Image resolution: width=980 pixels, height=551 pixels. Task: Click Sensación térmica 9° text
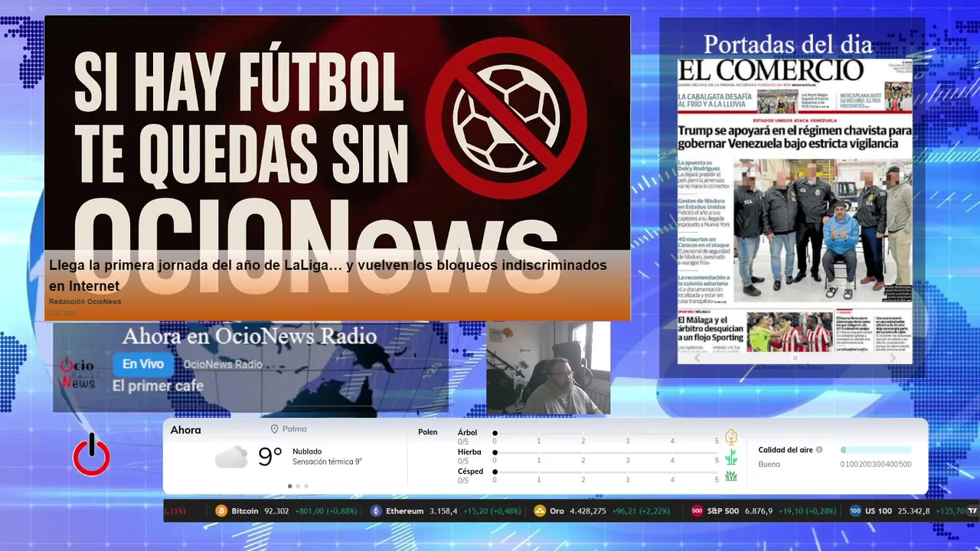pos(327,461)
